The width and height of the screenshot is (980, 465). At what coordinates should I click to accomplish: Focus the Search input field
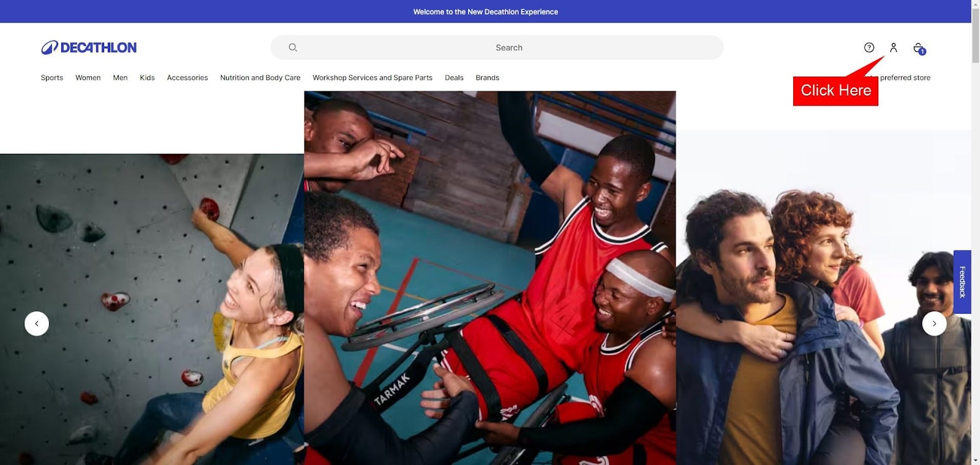click(497, 47)
